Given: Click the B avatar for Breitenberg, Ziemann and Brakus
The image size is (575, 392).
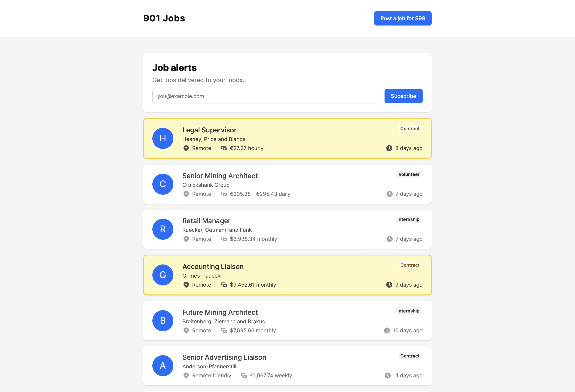Looking at the screenshot, I should point(163,321).
